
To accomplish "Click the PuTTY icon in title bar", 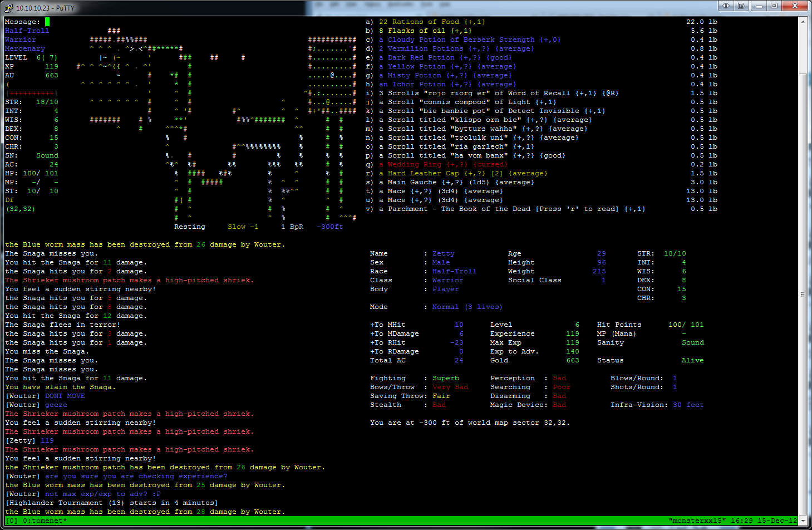I will click(8, 8).
